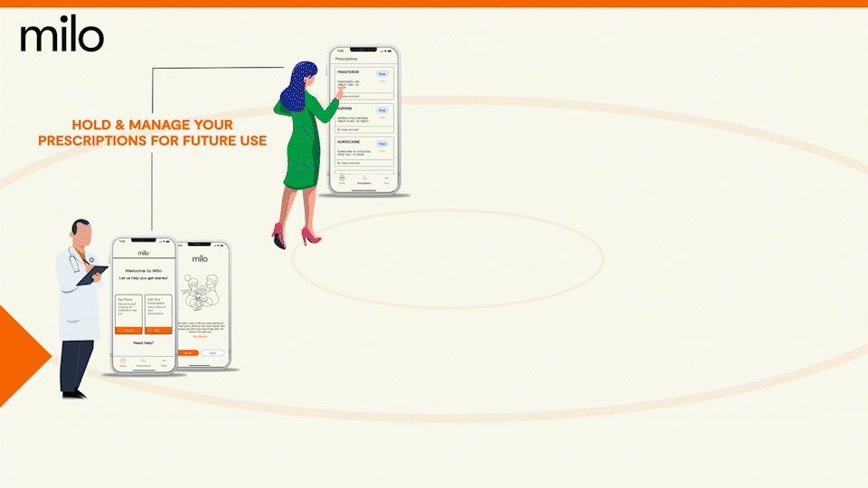This screenshot has height=488, width=868.
Task: Tap orange Add button on Add Your Prescription card
Action: coord(158,331)
